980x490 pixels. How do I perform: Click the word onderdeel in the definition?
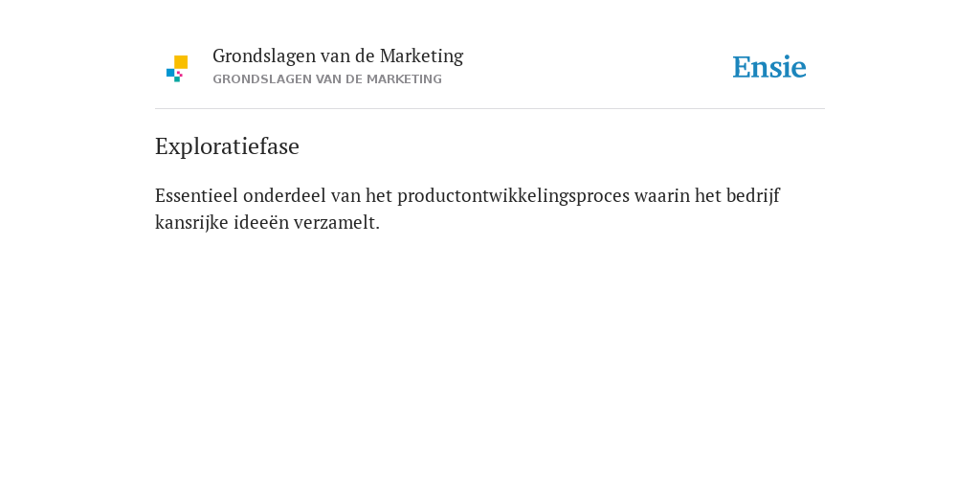pos(284,195)
